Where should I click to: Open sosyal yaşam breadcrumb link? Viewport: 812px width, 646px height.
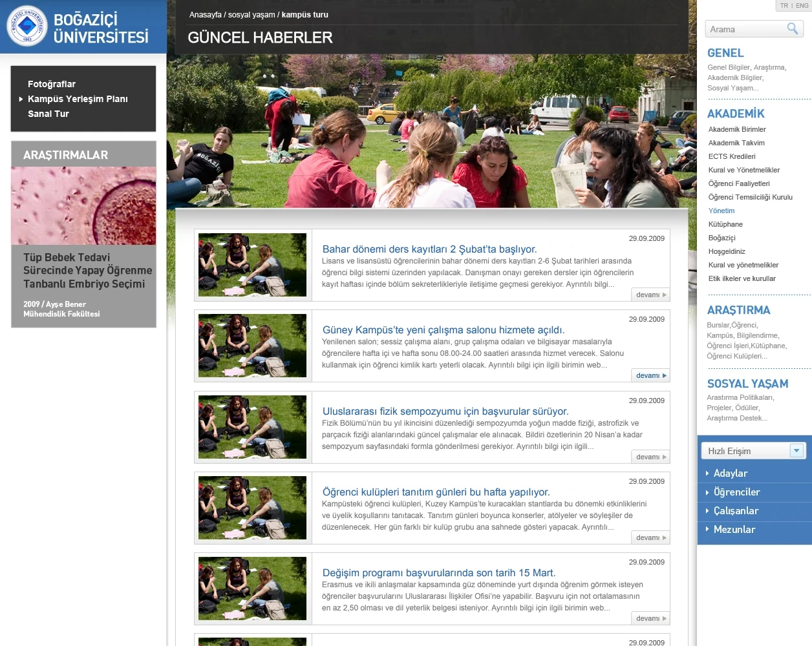point(251,15)
